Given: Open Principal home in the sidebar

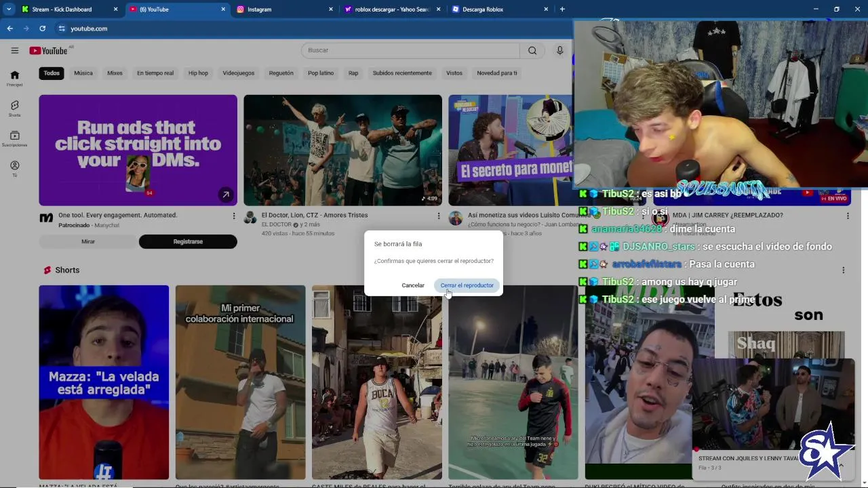Looking at the screenshot, I should [x=15, y=79].
